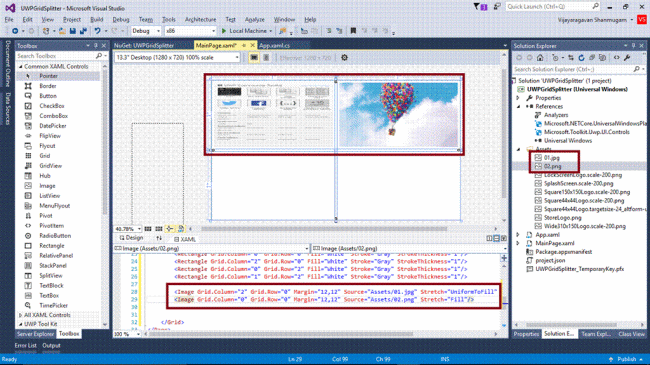Open the Build menu

coord(97,19)
